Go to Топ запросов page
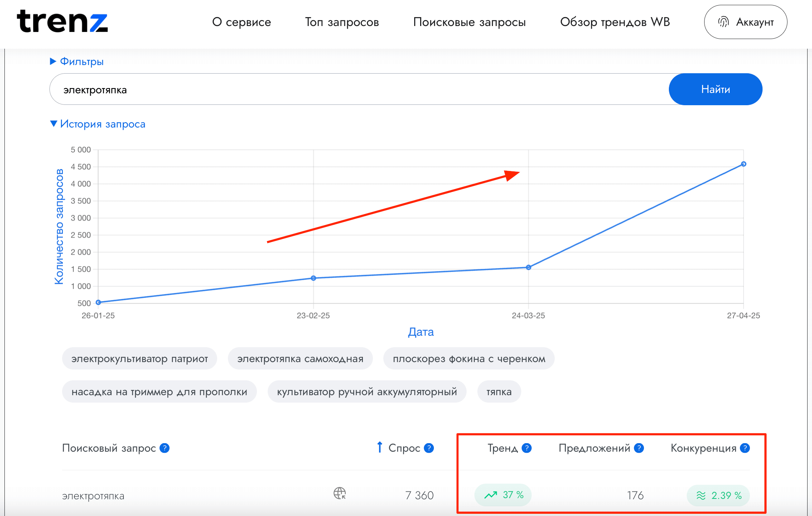 [342, 22]
